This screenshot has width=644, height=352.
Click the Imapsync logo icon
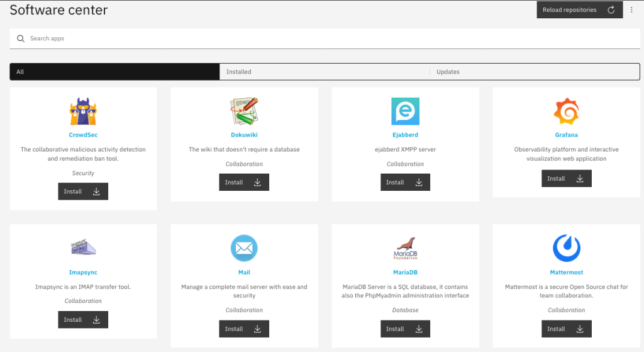pos(83,247)
